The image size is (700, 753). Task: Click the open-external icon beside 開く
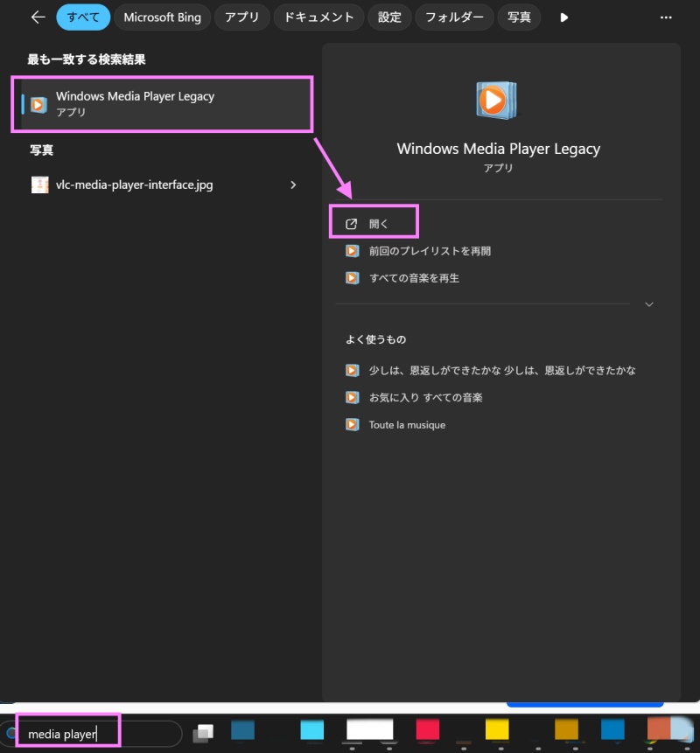[x=351, y=224]
